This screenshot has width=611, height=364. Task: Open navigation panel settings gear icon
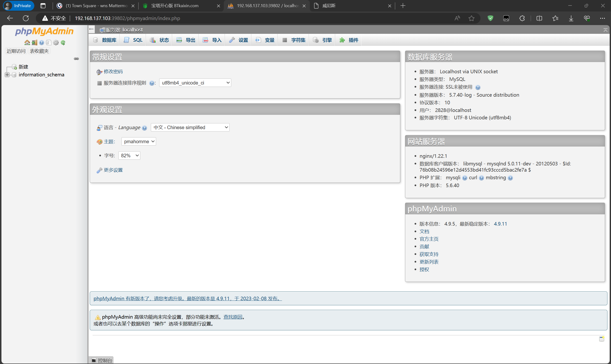click(56, 43)
